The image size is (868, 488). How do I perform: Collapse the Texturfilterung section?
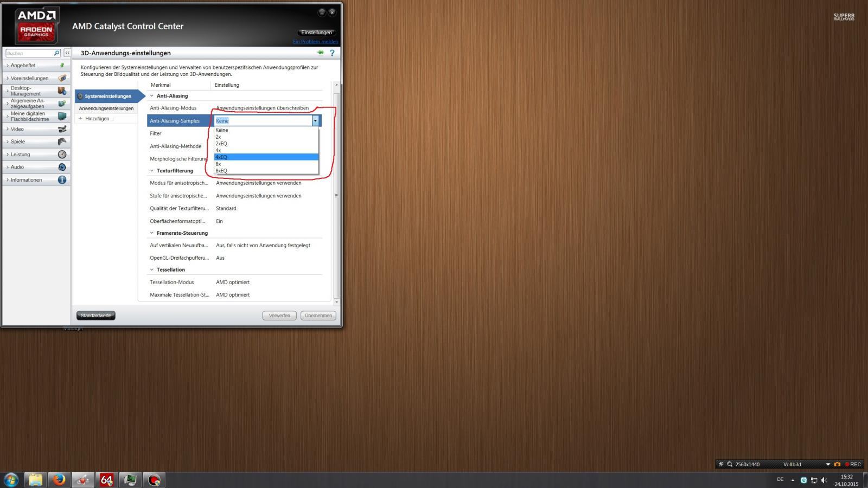(x=152, y=171)
